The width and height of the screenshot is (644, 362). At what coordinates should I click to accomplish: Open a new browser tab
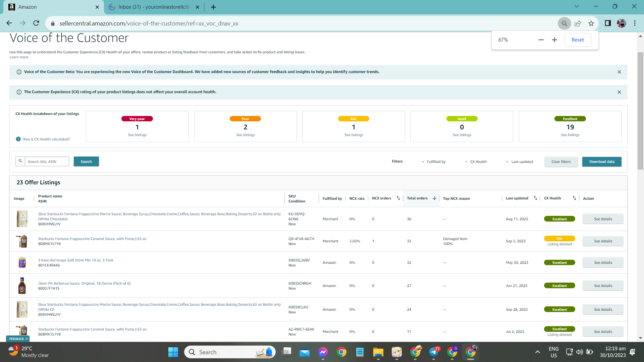[x=213, y=7]
